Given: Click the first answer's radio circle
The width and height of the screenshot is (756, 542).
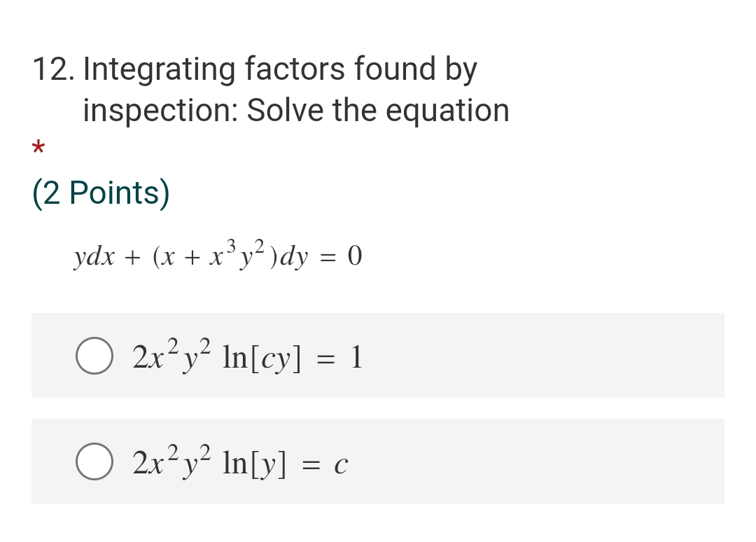Looking at the screenshot, I should pyautogui.click(x=94, y=356).
